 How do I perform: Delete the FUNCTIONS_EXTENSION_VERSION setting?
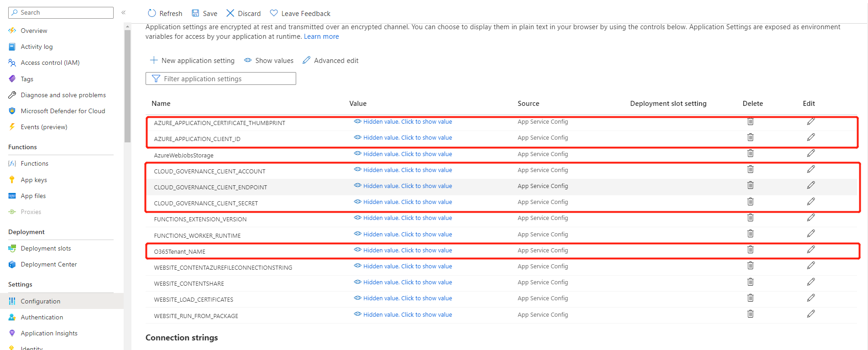pyautogui.click(x=750, y=218)
